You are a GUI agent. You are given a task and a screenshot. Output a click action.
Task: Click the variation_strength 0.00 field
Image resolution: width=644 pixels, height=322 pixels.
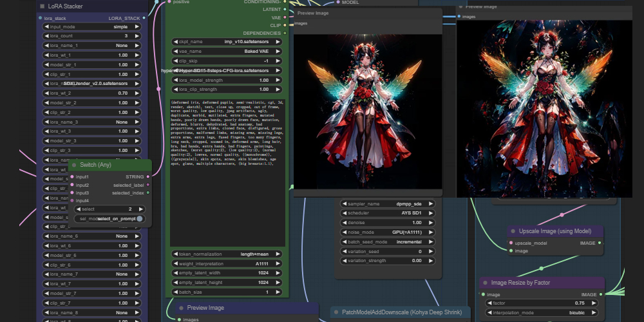pyautogui.click(x=387, y=261)
